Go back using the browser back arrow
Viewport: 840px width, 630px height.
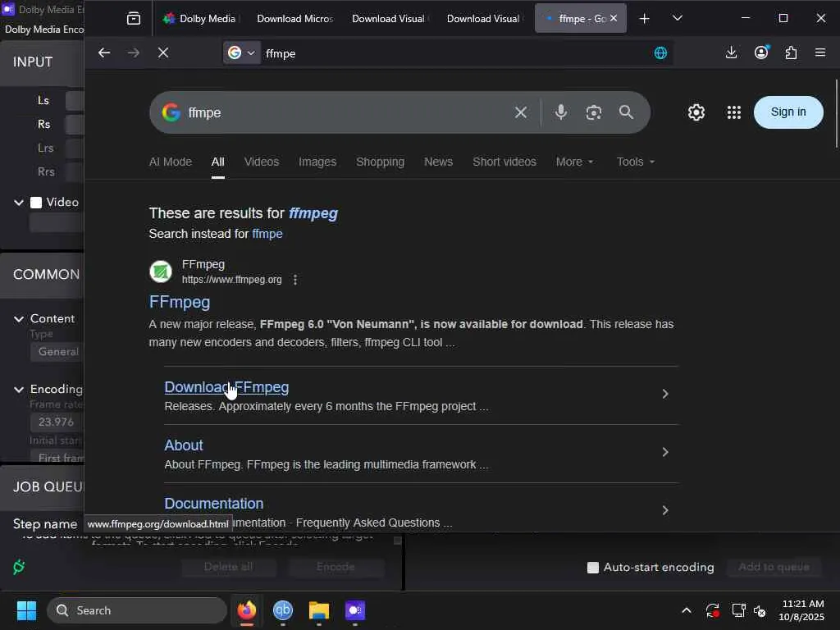[104, 52]
